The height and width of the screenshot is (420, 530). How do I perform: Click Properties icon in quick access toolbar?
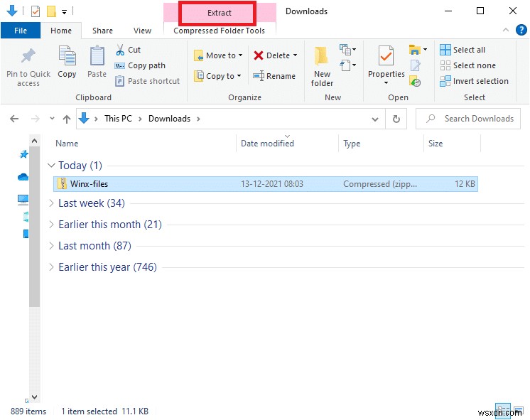(x=35, y=11)
